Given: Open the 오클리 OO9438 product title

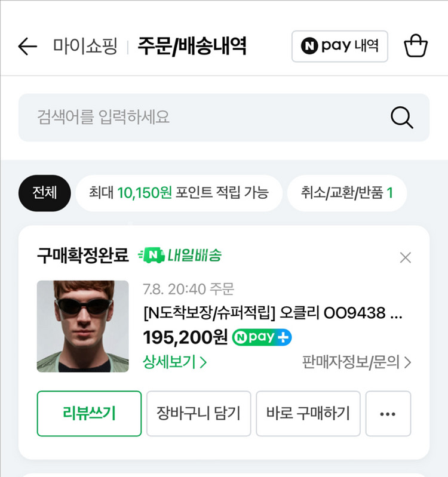Looking at the screenshot, I should (272, 313).
